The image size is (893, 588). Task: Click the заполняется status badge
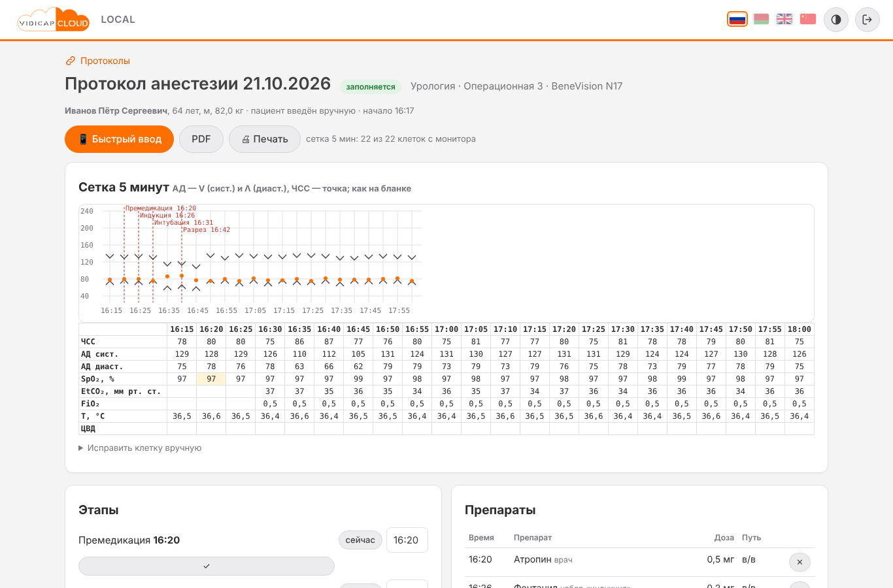point(371,87)
